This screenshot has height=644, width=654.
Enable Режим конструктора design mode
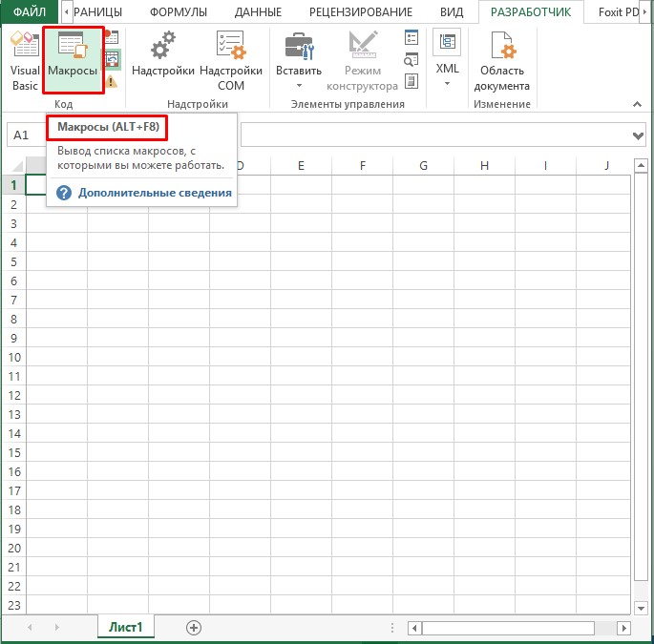pos(362,61)
